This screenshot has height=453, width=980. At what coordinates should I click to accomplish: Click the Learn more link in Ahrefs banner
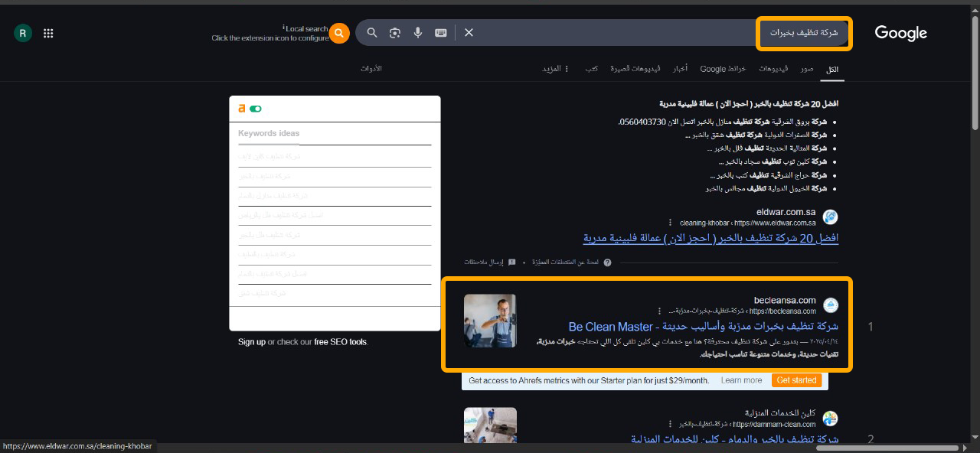[x=741, y=380]
